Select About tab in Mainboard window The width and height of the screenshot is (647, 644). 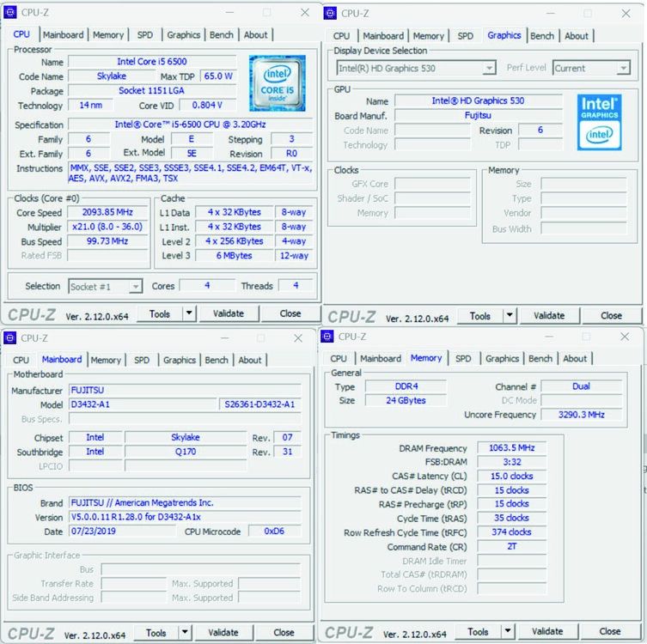click(250, 360)
